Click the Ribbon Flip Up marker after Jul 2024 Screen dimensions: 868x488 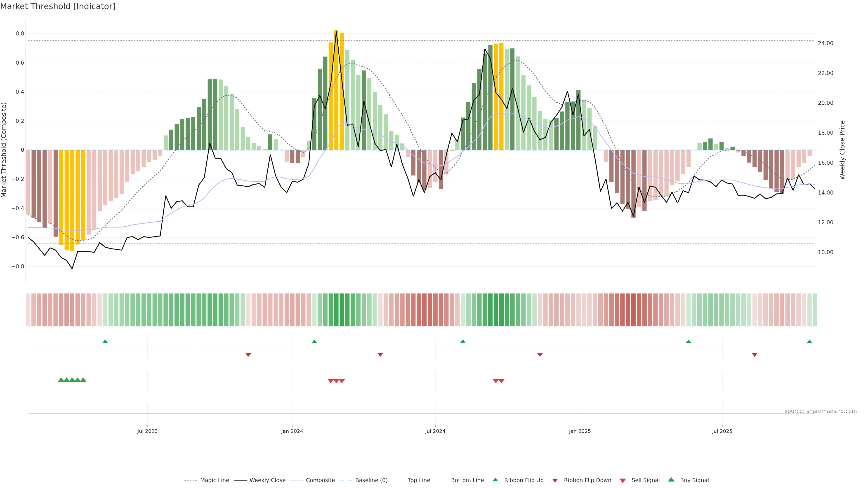pyautogui.click(x=463, y=342)
